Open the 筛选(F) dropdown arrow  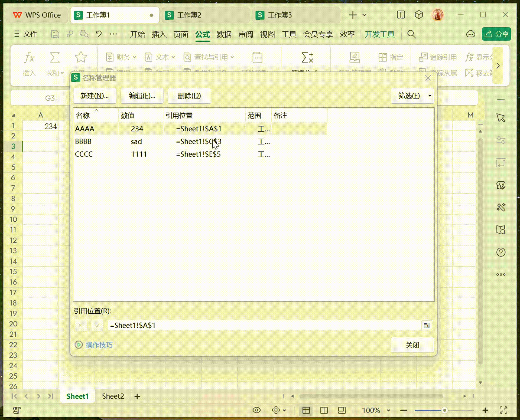[430, 96]
